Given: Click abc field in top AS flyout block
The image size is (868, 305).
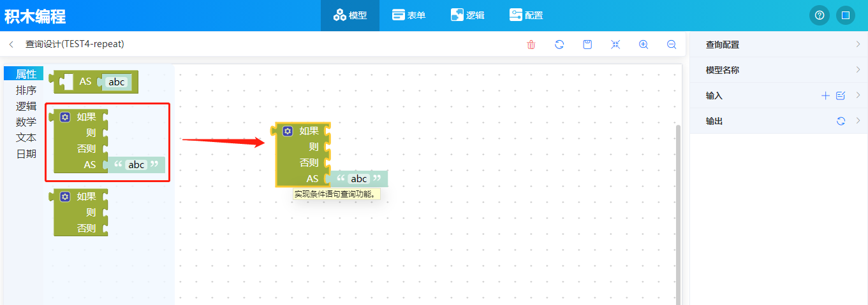Looking at the screenshot, I should (117, 82).
